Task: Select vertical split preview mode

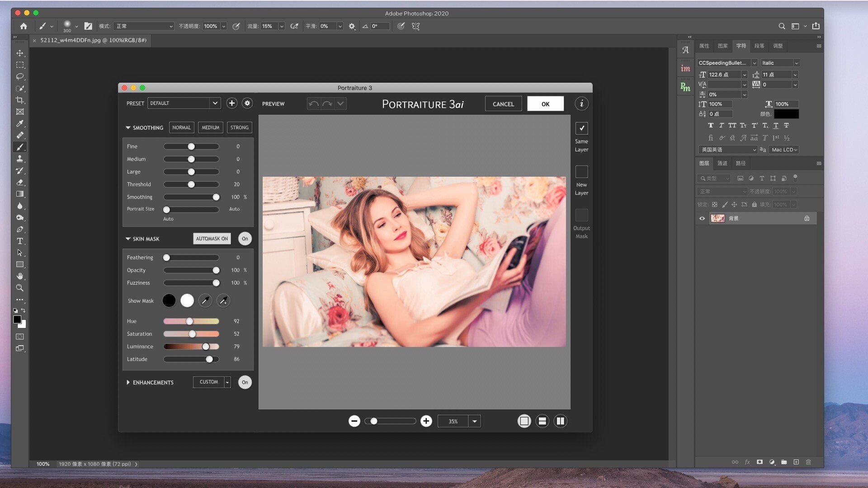Action: (561, 422)
